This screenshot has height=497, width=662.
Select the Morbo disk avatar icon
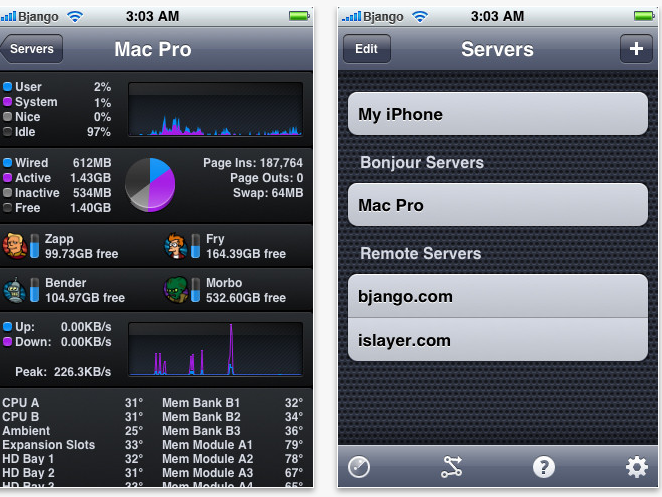[x=176, y=290]
